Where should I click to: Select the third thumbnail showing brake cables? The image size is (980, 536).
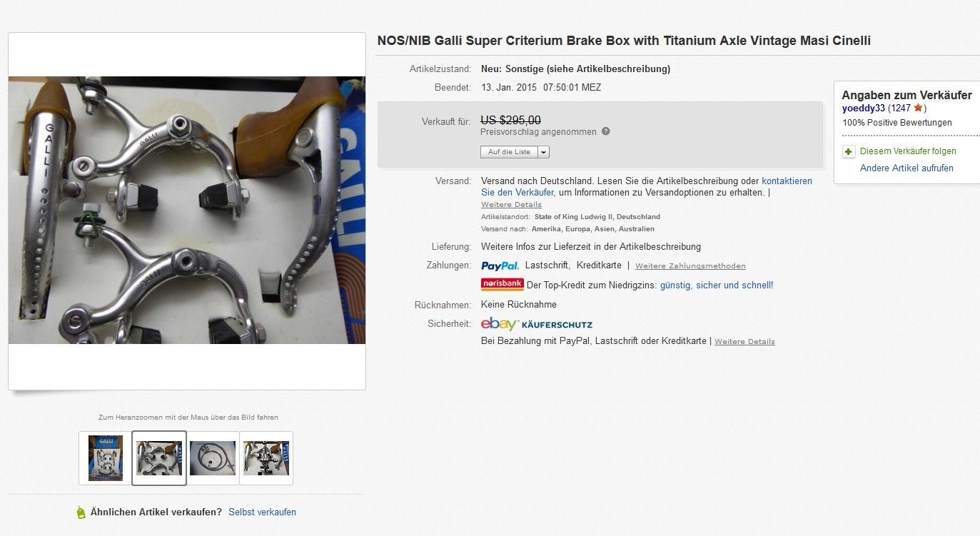[213, 458]
